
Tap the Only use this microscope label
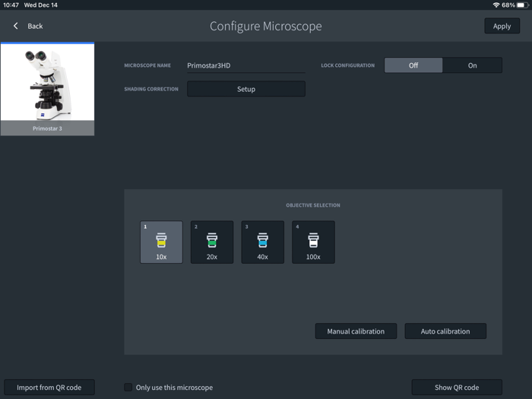tap(174, 387)
